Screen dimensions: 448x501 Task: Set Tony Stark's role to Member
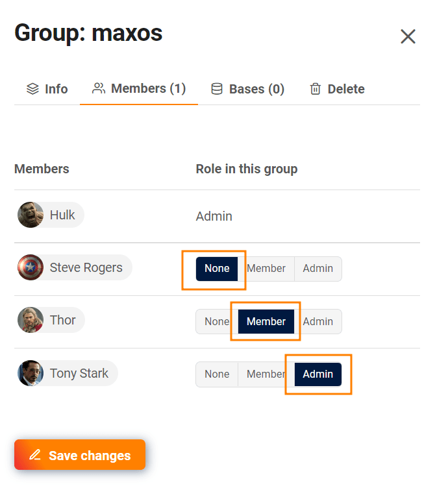tap(265, 374)
